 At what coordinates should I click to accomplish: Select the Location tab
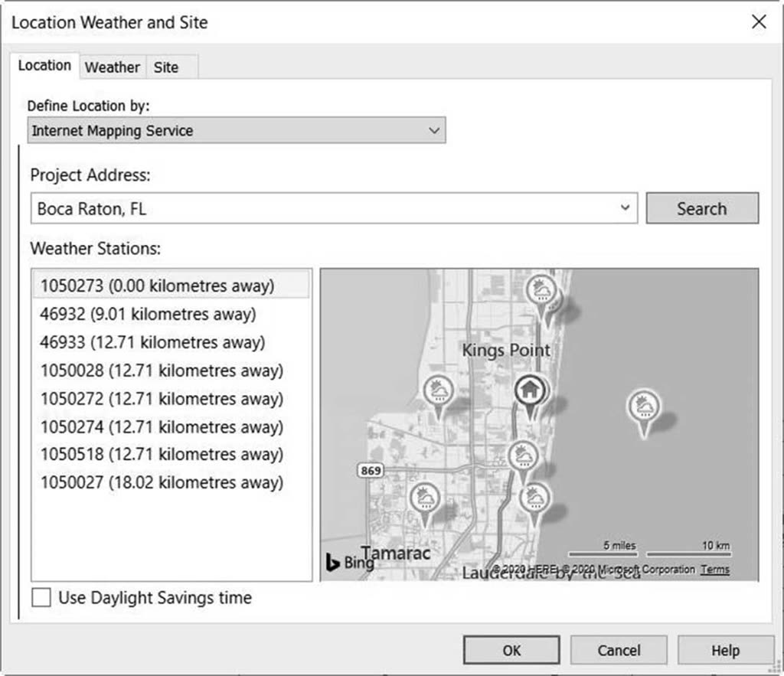click(x=44, y=66)
